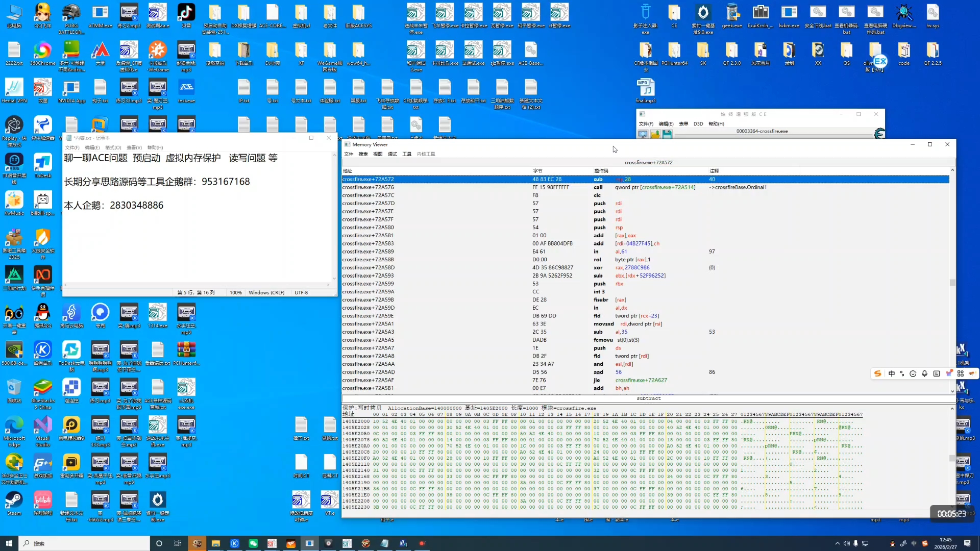Open the Sogou soft keyboard icon
The image size is (980, 551).
[936, 374]
